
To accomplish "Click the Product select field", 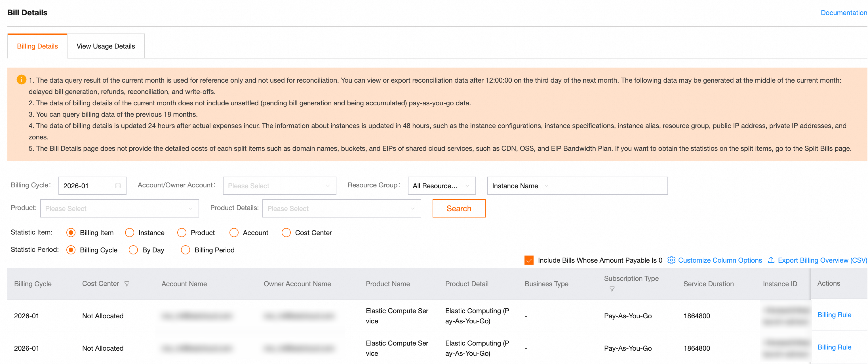I will click(x=119, y=208).
